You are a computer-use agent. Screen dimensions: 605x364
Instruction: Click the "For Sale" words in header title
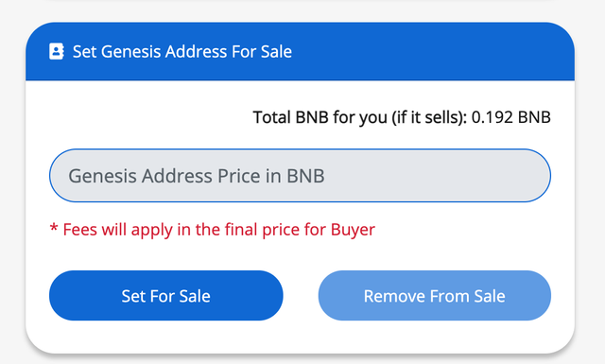[x=262, y=52]
